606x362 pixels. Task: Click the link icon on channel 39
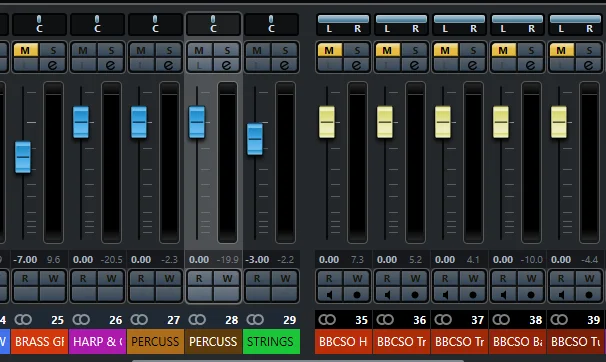coord(559,320)
